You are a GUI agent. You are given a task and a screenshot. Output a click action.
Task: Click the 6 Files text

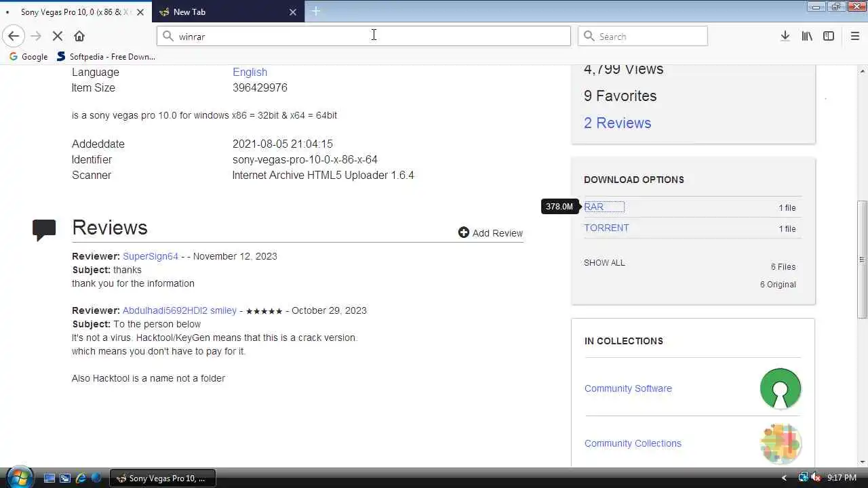pyautogui.click(x=783, y=267)
